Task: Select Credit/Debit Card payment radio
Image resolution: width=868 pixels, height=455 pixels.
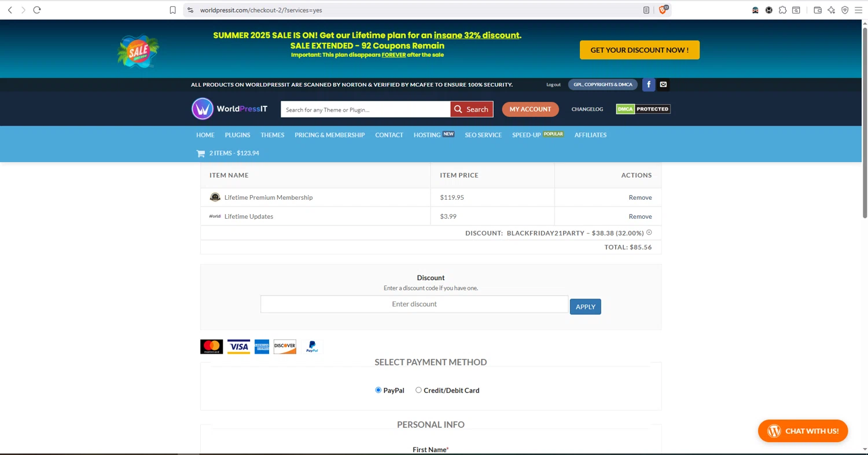Action: coord(418,390)
